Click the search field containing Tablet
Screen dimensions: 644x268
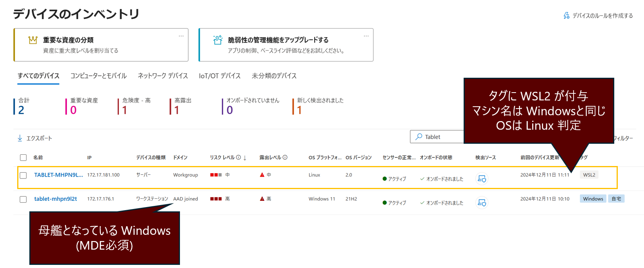click(437, 137)
